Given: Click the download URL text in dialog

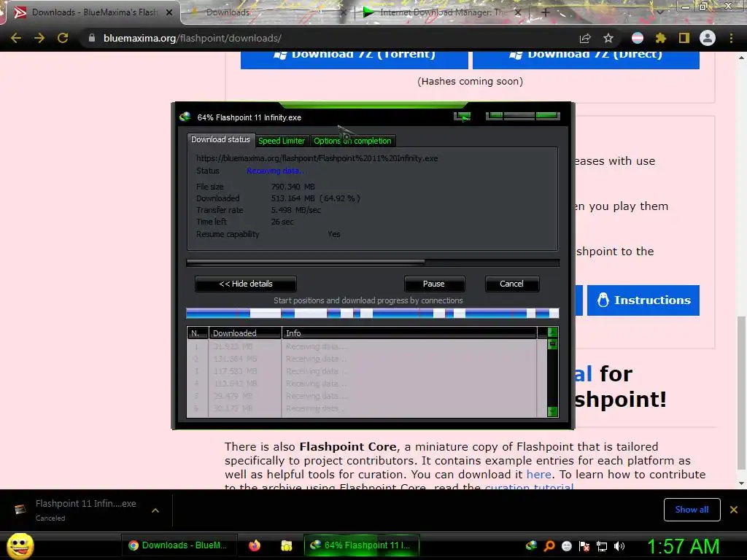Looking at the screenshot, I should (x=317, y=158).
